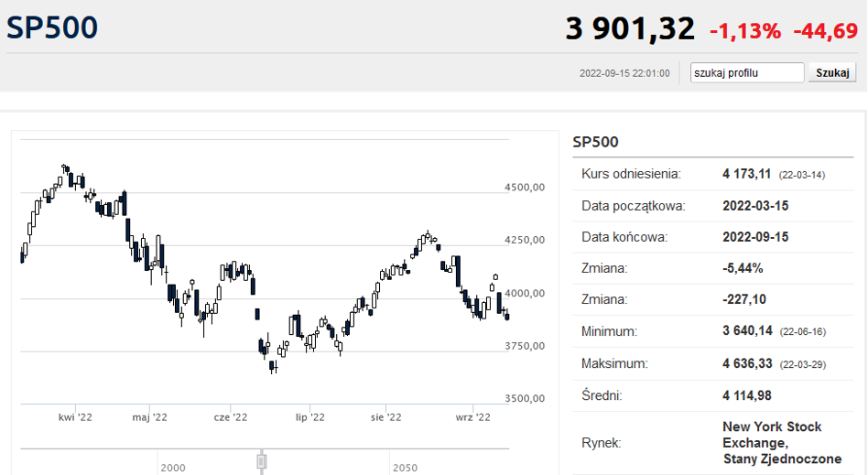Click the (22-03-14) reference date
868x475 pixels.
pos(802,175)
